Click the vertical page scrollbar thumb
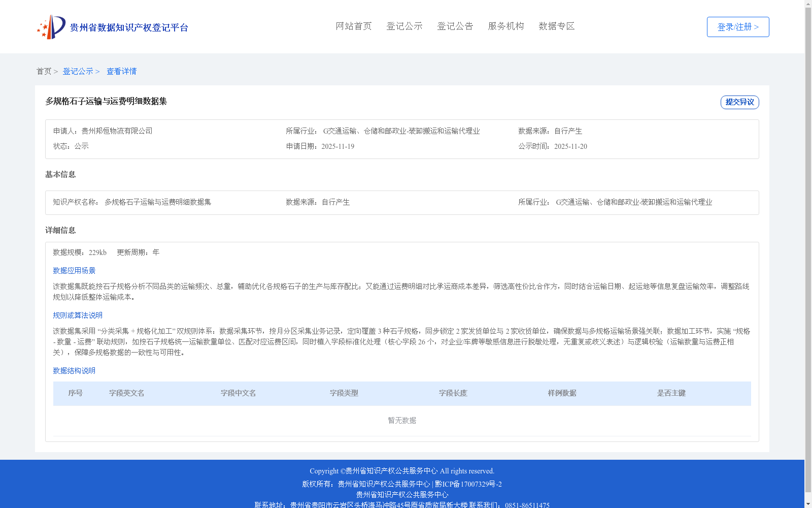 pyautogui.click(x=808, y=250)
